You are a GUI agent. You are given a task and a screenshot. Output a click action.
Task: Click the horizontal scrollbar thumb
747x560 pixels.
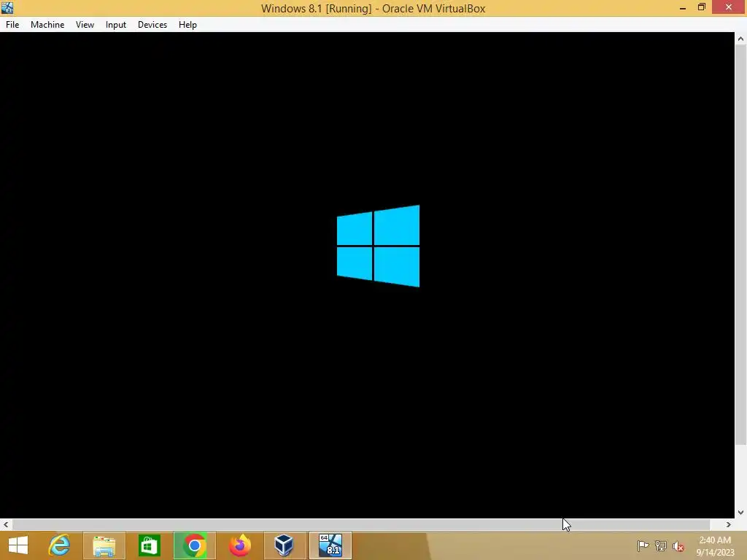[361, 524]
